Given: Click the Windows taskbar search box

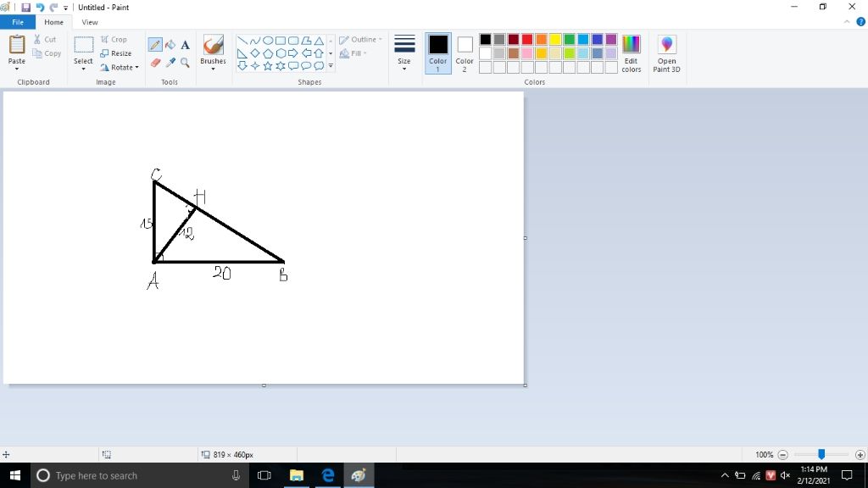Looking at the screenshot, I should tap(141, 475).
